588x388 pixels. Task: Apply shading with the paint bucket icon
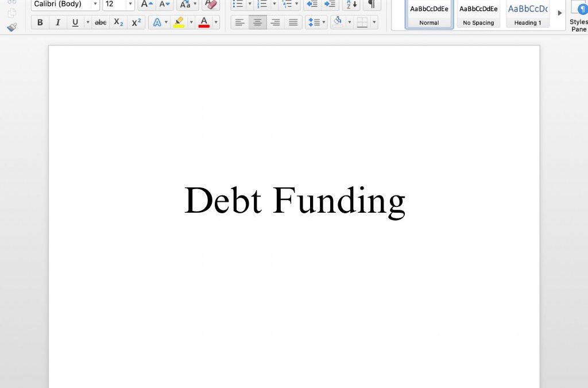[x=338, y=22]
